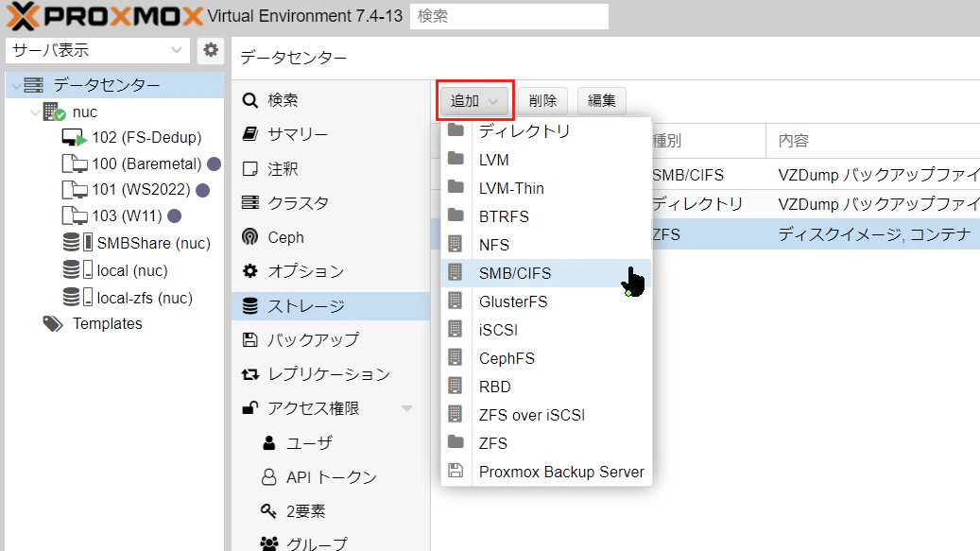Click the レプリケーション arrows icon
This screenshot has height=551, width=980.
click(x=250, y=374)
